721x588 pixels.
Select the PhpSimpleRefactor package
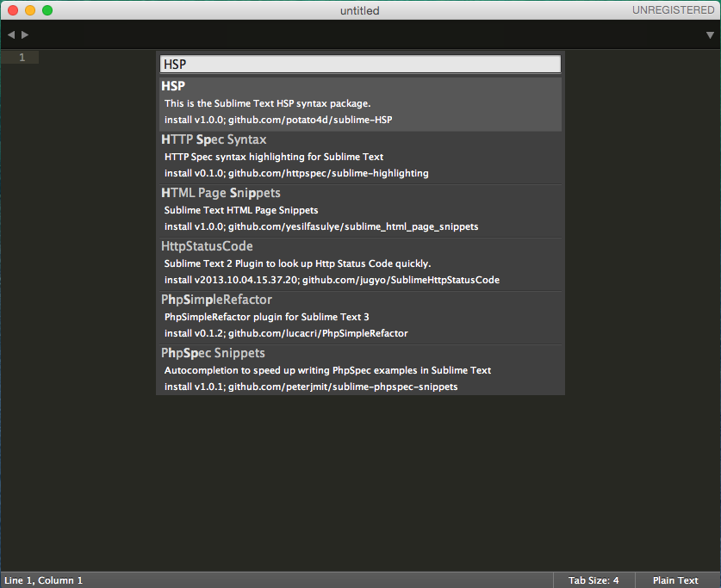(360, 318)
